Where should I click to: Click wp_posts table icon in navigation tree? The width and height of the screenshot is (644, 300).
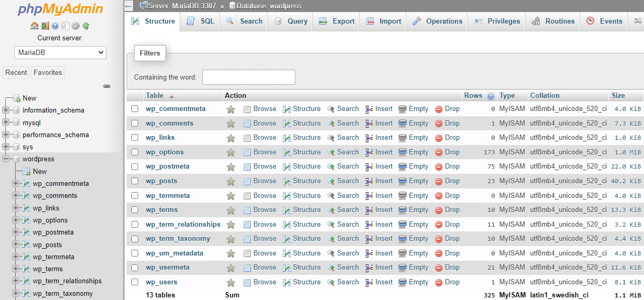coord(26,245)
